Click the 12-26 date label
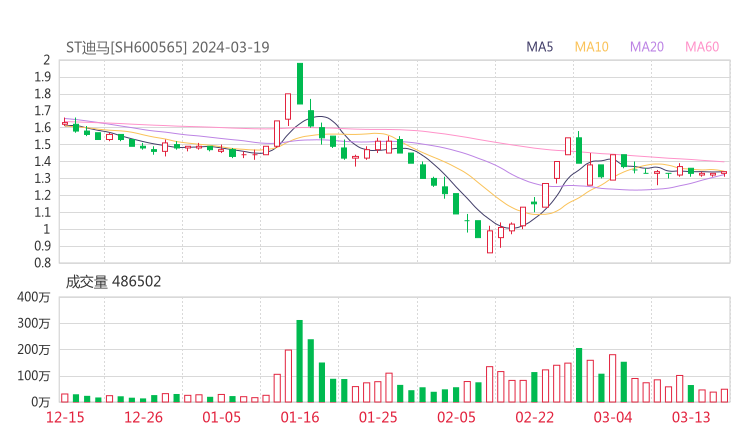Screen dimensions: 740x440 (143, 417)
